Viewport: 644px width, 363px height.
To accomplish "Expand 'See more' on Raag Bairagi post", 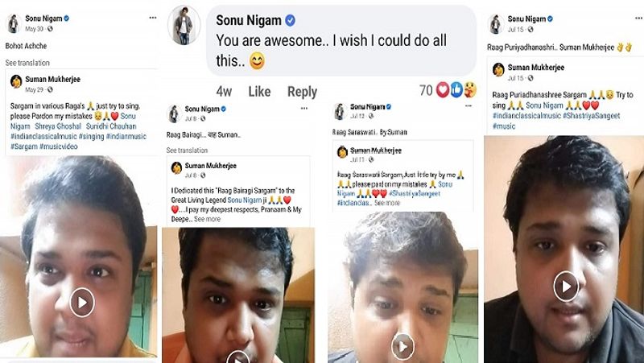I will (x=207, y=219).
